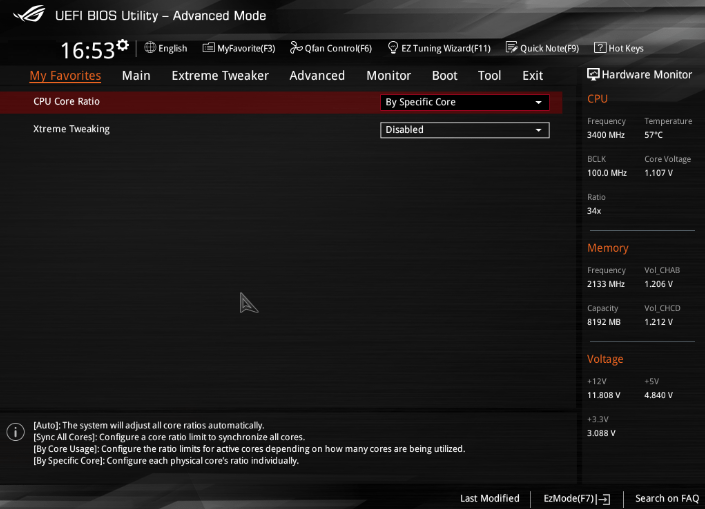Click the +5V 4.840 V value
Viewport: 705px width, 509px height.
tap(658, 395)
